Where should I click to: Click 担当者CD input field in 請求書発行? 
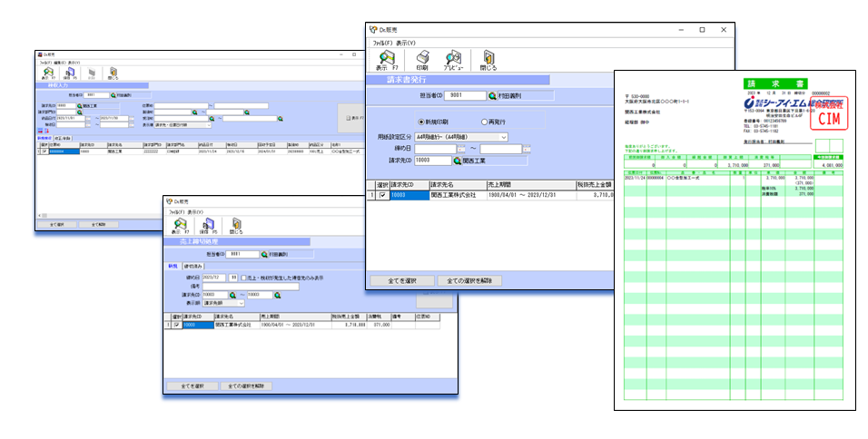[x=466, y=95]
